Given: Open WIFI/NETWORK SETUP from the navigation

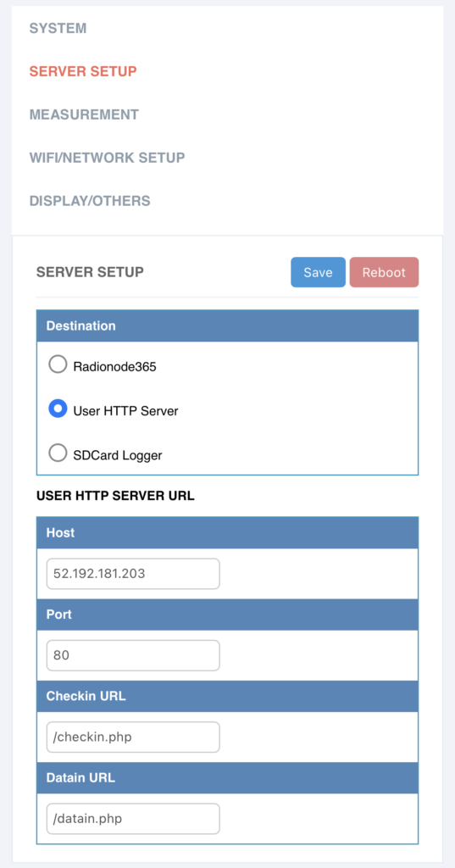Looking at the screenshot, I should [107, 158].
